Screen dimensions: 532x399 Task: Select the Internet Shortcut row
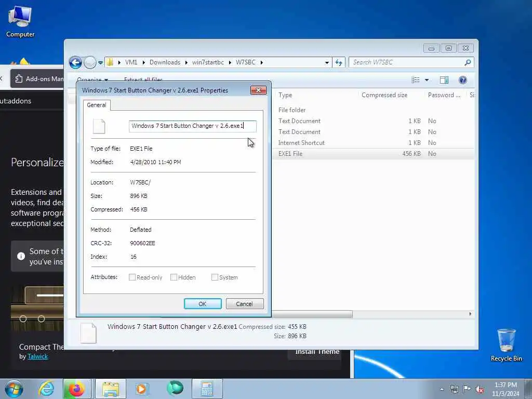pos(373,143)
